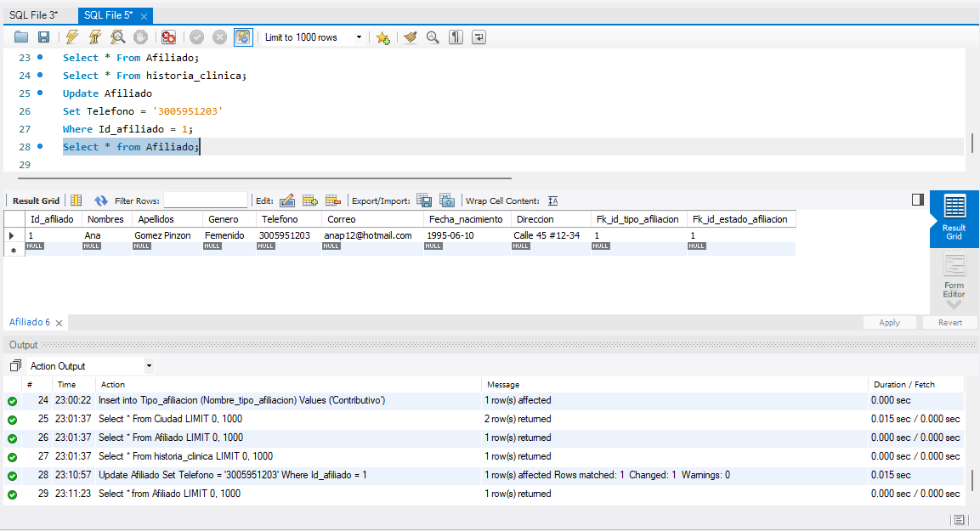The height and width of the screenshot is (531, 980).
Task: Toggle Wrap Cell Content option
Action: pos(552,201)
